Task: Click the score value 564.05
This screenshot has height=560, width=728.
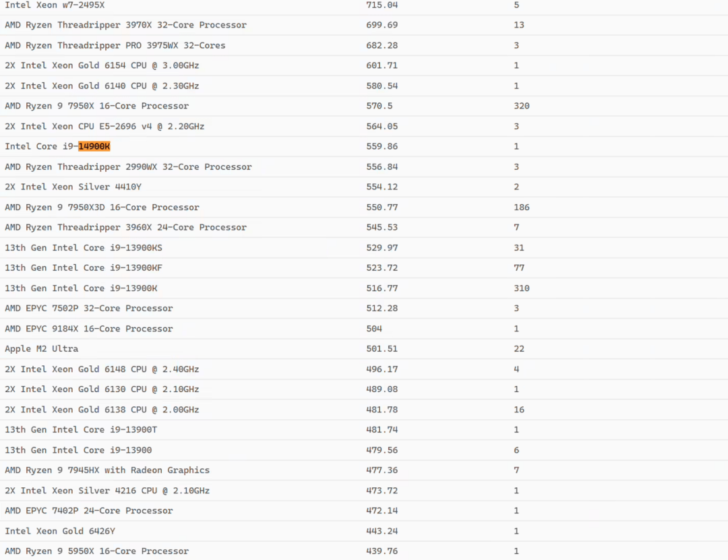Action: point(382,126)
